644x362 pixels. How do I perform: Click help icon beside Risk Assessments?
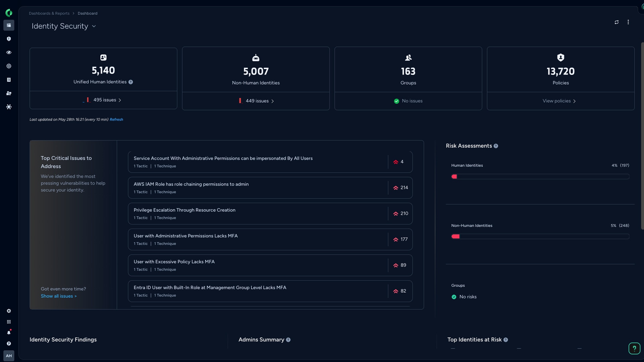coord(496,146)
